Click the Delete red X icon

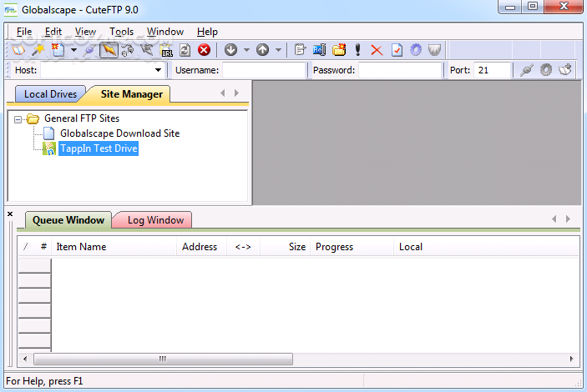tap(377, 50)
